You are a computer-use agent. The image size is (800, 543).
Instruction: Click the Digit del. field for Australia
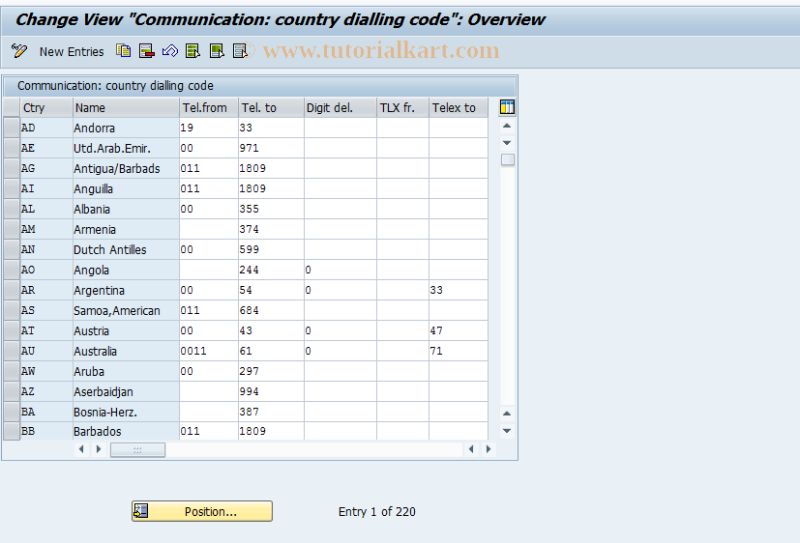340,351
